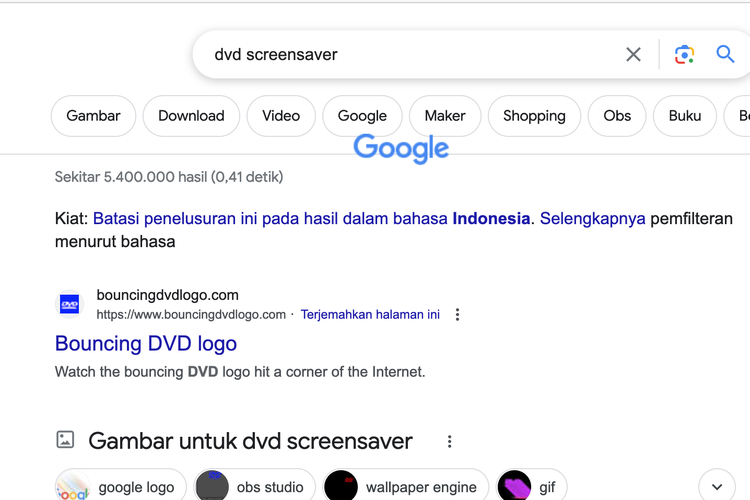Open Gambar untuk dvd screensaver heading
This screenshot has width=750, height=500.
pyautogui.click(x=250, y=441)
